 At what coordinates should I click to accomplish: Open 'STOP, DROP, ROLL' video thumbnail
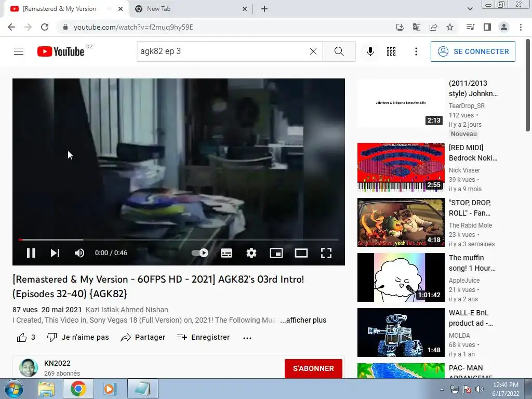pos(401,222)
